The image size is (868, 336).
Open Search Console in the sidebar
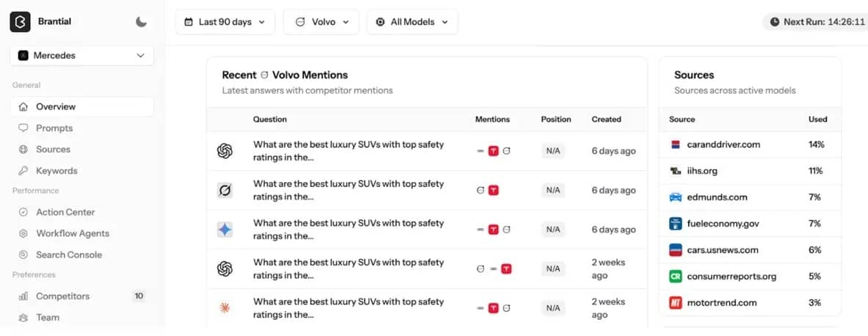[x=82, y=255]
